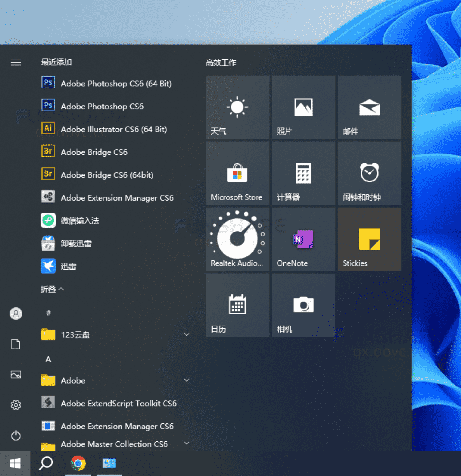Click the A letter index header
Screen dimensions: 461x476
(48, 359)
